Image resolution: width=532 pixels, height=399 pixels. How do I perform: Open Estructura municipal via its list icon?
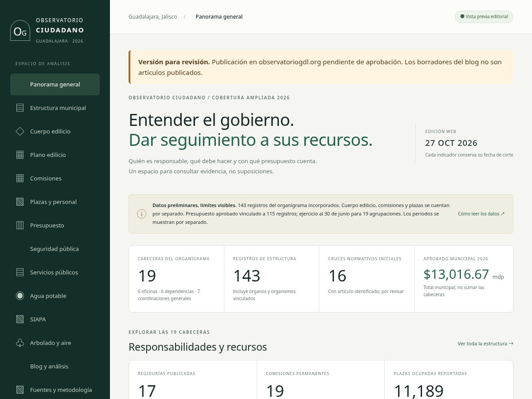[x=20, y=108]
